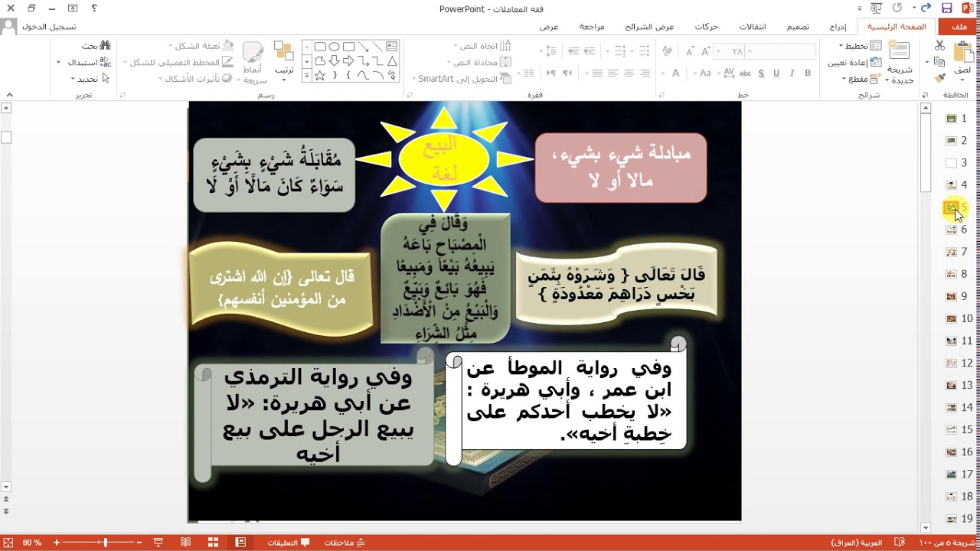Click the Undo arrow in quick access
The height and width of the screenshot is (551, 980).
926,8
